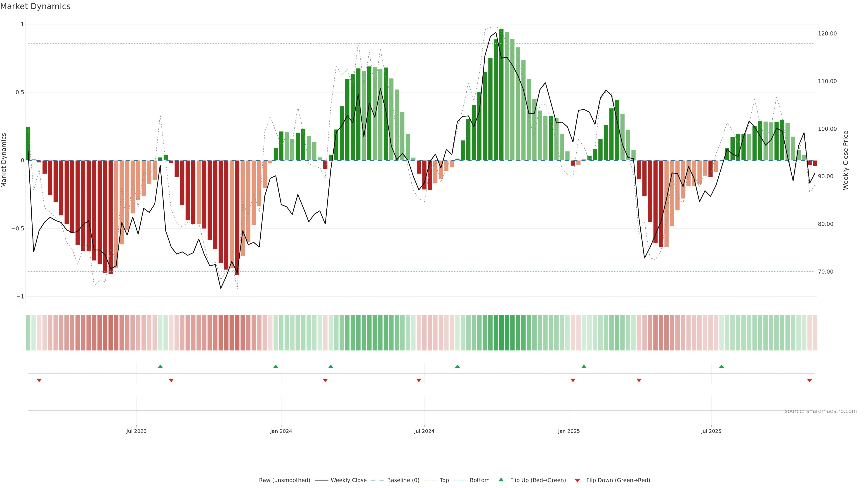This screenshot has height=488, width=868.
Task: Click the red flip-down marker just before Jul 2024
Action: 419,380
